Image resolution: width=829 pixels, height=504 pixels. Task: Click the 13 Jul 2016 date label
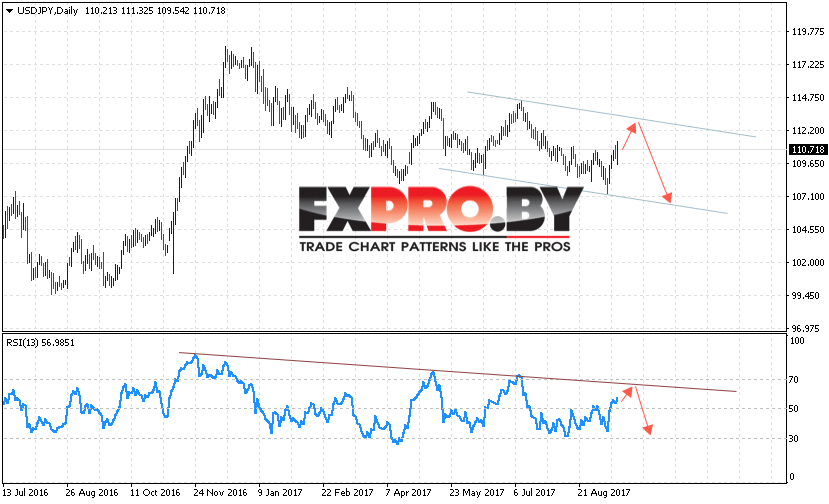(25, 492)
